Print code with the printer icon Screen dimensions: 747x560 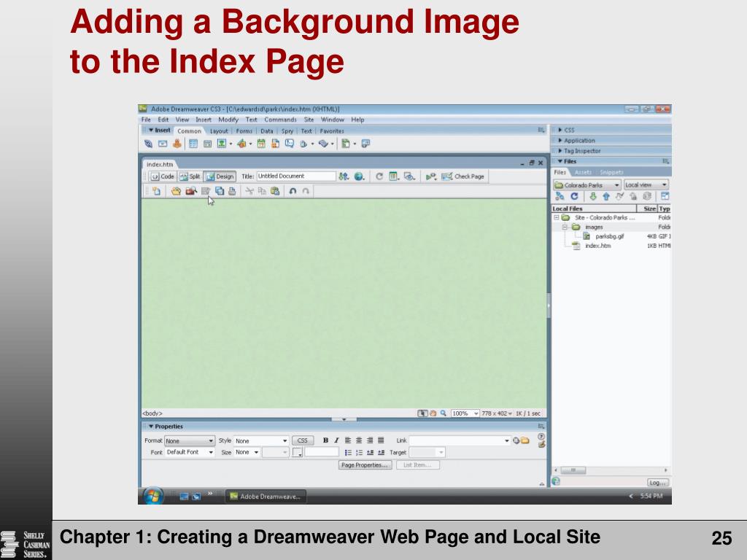click(232, 191)
